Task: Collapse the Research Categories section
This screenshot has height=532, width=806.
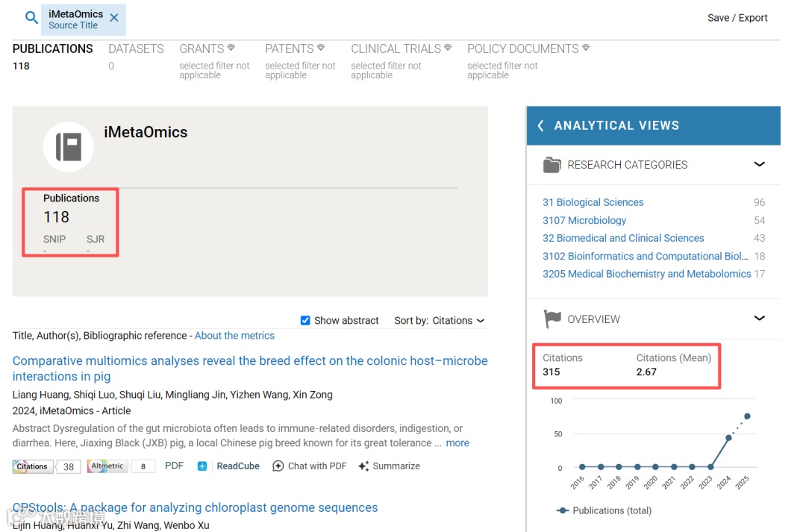Action: (x=759, y=164)
